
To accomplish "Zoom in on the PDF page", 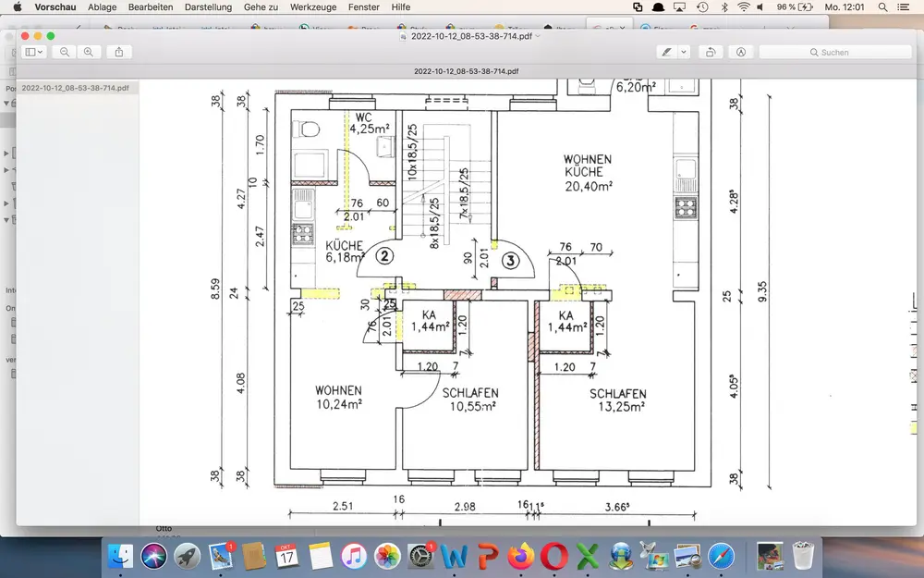I will (89, 52).
